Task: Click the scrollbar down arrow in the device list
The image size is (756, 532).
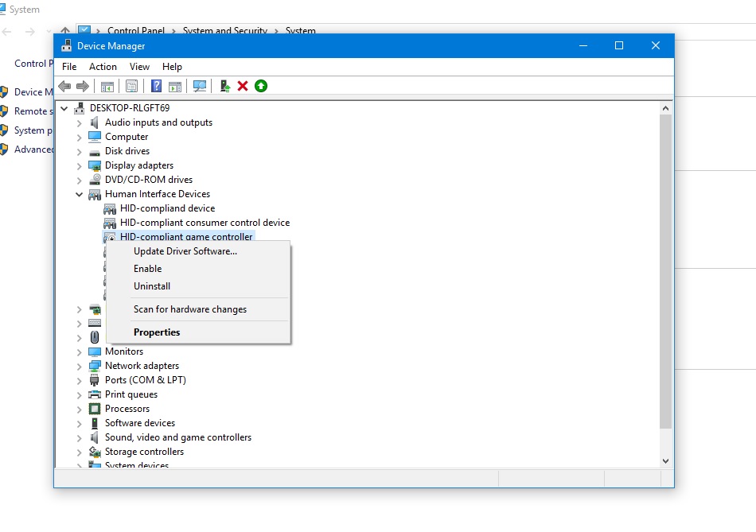Action: coord(665,460)
